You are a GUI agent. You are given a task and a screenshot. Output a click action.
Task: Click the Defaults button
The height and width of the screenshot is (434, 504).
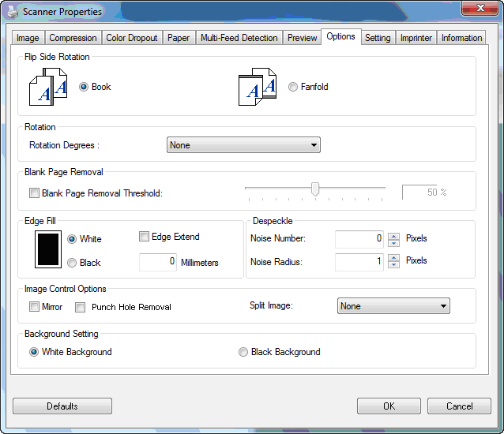coord(62,406)
